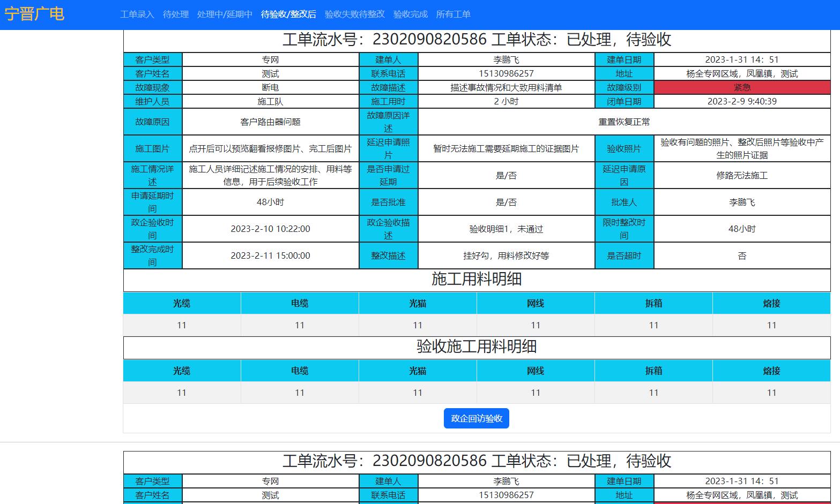Click 光猫 header in the 验收施工用料明细 table
840x504 pixels.
418,371
